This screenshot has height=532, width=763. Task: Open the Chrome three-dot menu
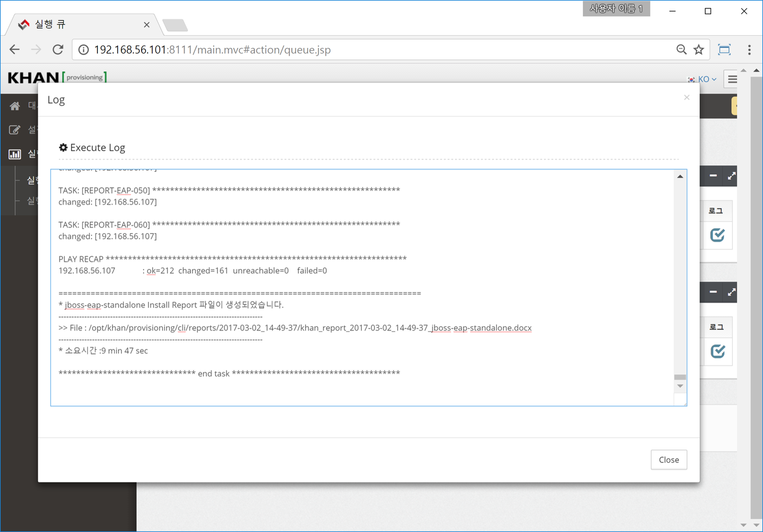749,49
